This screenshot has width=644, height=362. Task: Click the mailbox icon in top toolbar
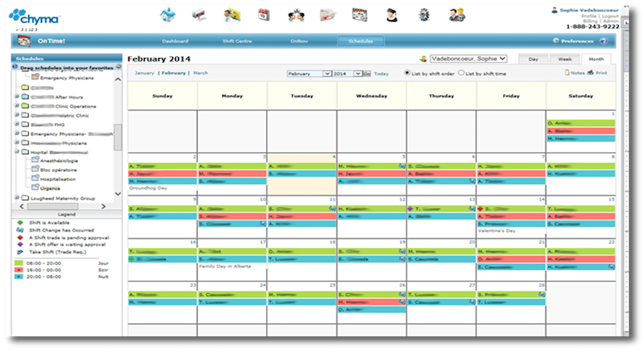point(199,15)
